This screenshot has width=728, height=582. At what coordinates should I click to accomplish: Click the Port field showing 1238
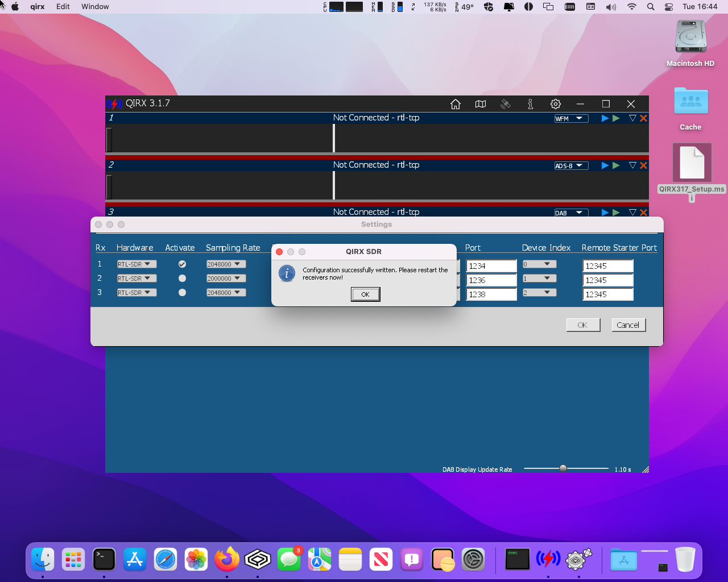491,294
